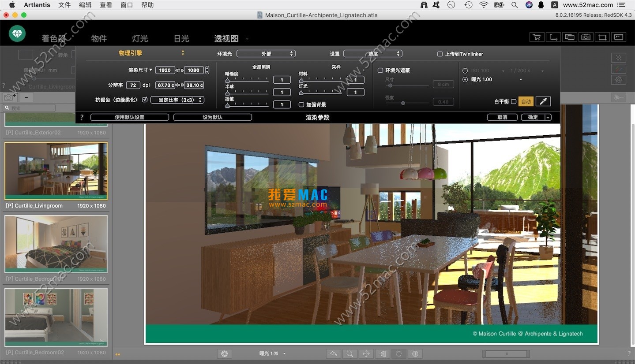Enable the 加强背景 checkbox
This screenshot has width=635, height=364.
coord(301,105)
